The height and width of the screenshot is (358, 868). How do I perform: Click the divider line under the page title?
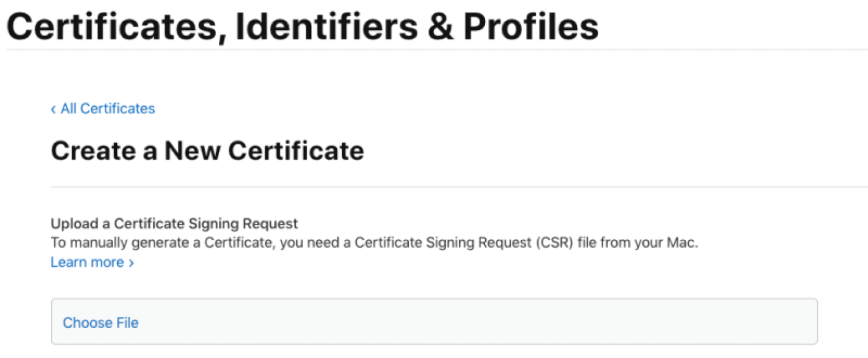[437, 49]
